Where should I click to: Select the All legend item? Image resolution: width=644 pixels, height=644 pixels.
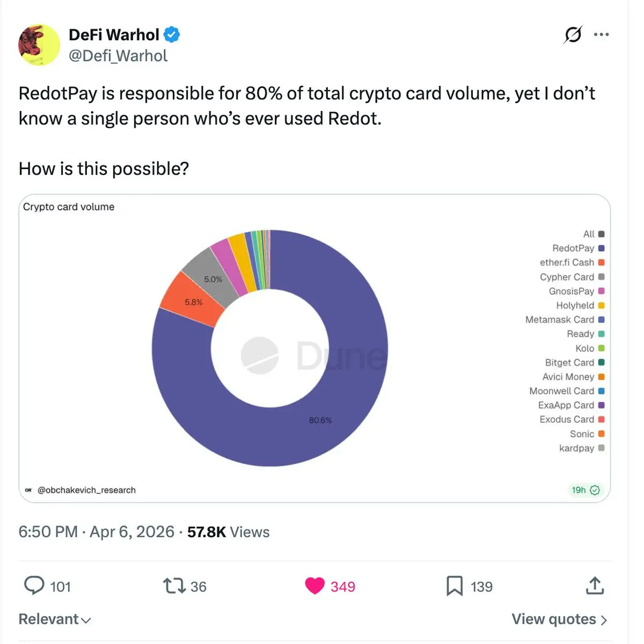point(594,234)
